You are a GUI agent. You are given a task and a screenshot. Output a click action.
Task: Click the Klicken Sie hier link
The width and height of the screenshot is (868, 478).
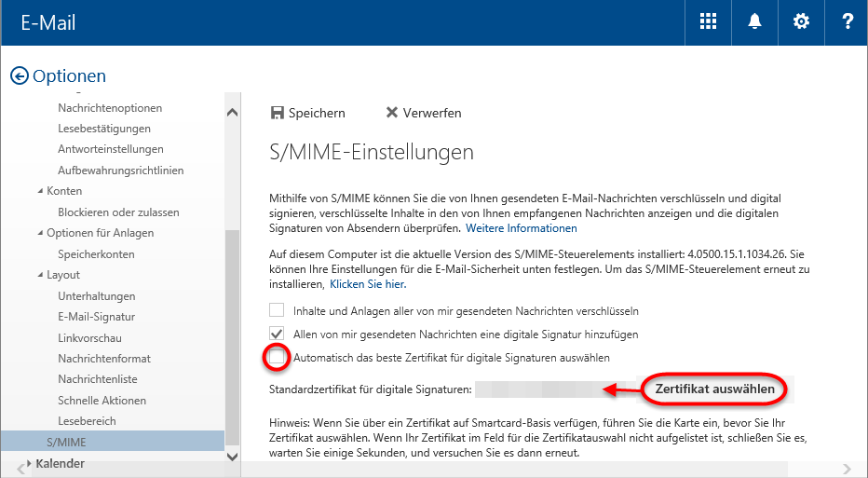click(x=367, y=284)
